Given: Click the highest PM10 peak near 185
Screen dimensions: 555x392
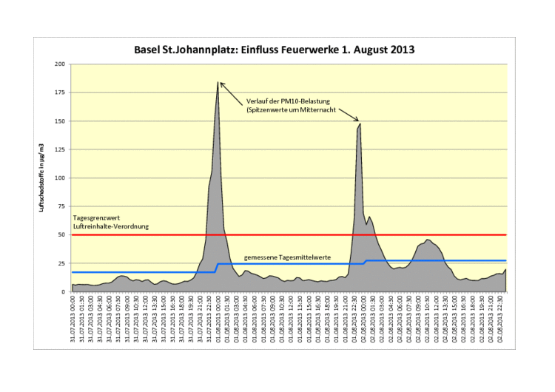Looking at the screenshot, I should [x=218, y=83].
